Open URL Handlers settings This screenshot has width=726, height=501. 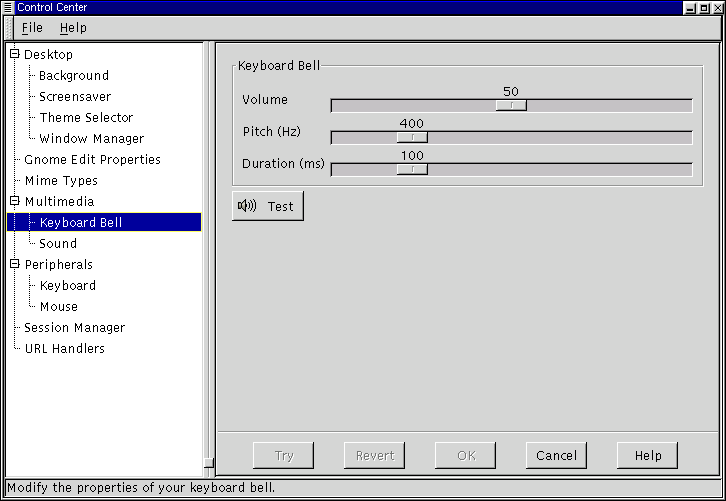[64, 348]
